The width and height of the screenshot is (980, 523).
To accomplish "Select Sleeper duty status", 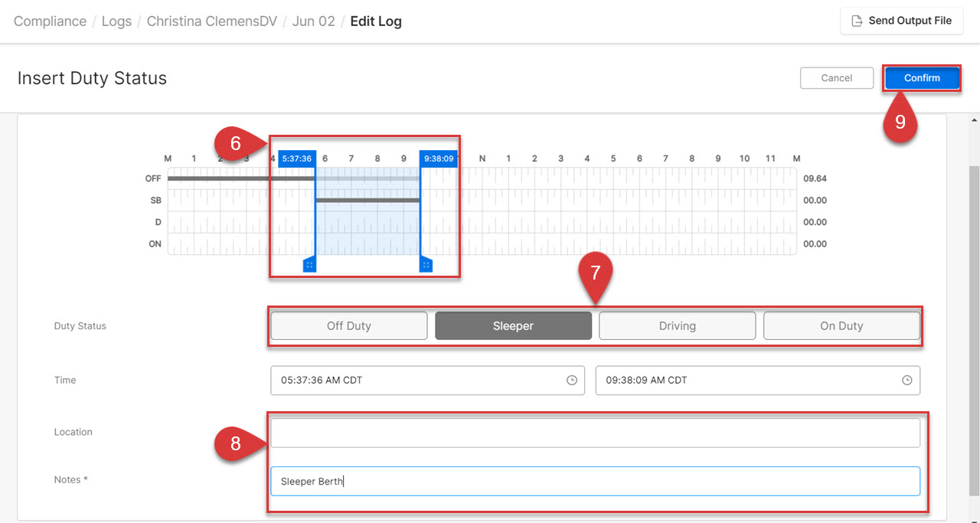I will pyautogui.click(x=513, y=325).
